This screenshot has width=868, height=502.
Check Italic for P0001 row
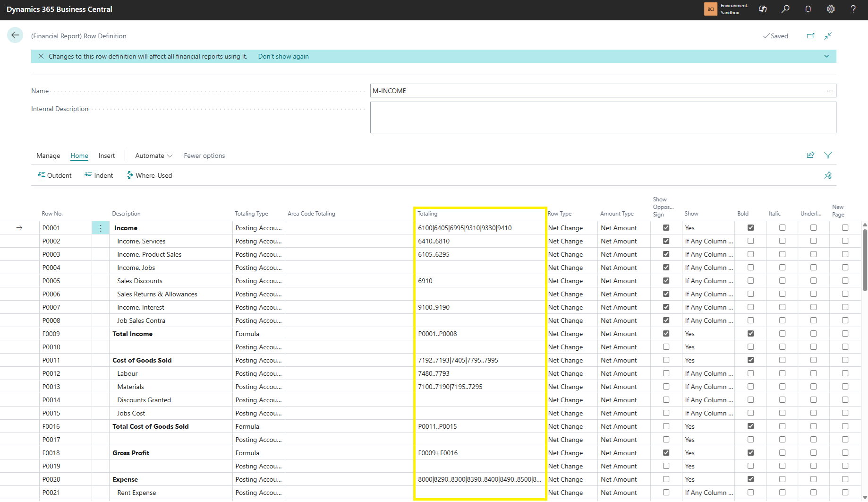pos(782,228)
